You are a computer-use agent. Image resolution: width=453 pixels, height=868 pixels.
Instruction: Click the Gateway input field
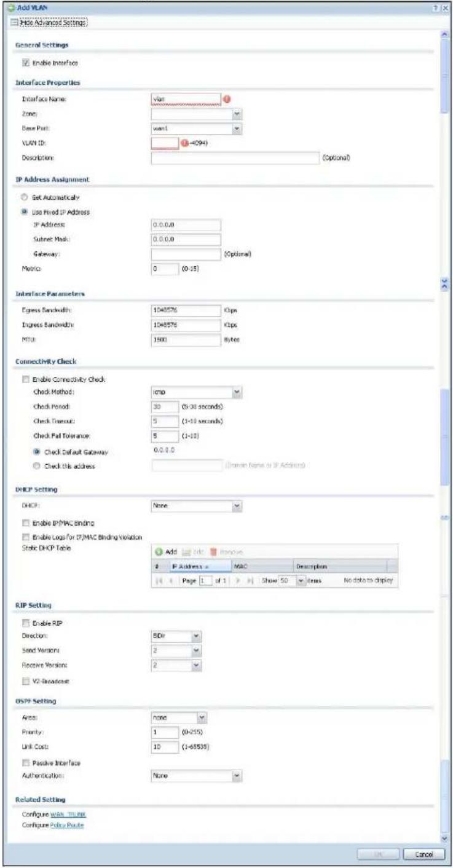pyautogui.click(x=186, y=253)
